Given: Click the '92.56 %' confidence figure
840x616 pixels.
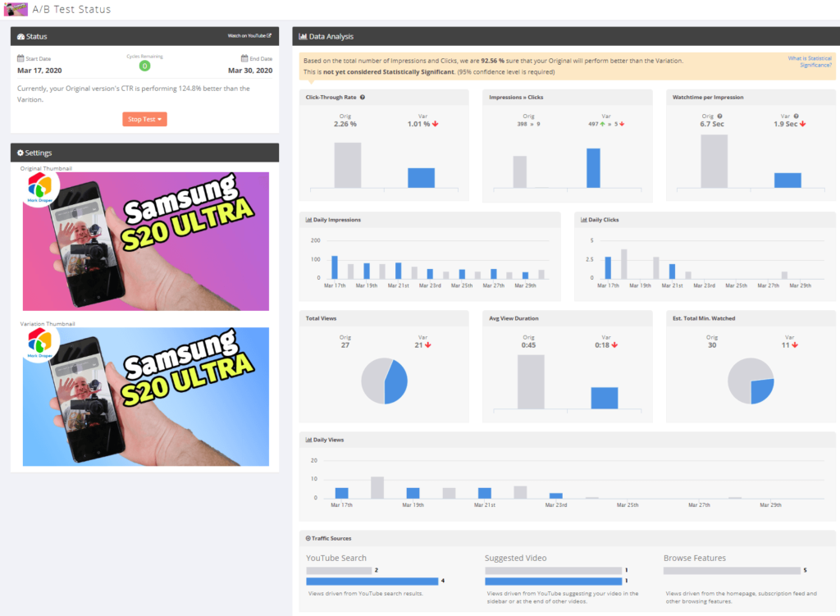Looking at the screenshot, I should pyautogui.click(x=493, y=61).
